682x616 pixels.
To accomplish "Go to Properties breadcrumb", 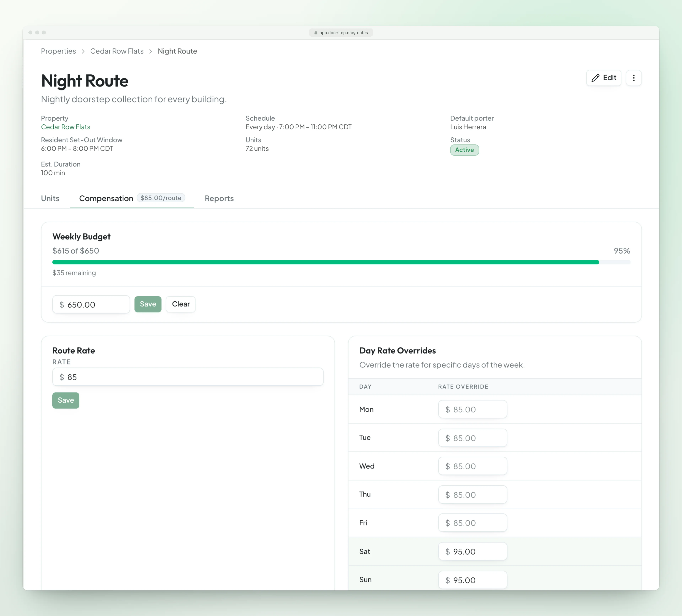I will click(59, 51).
